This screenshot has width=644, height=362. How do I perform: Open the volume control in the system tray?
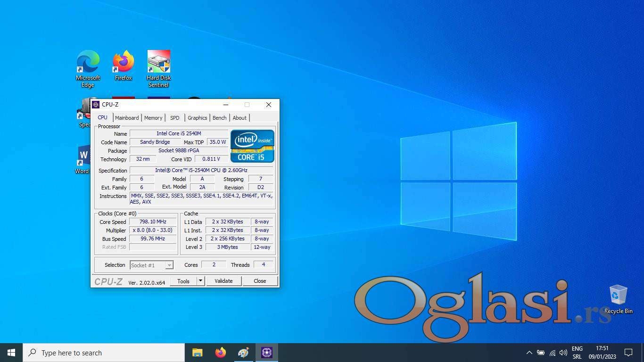tap(563, 353)
